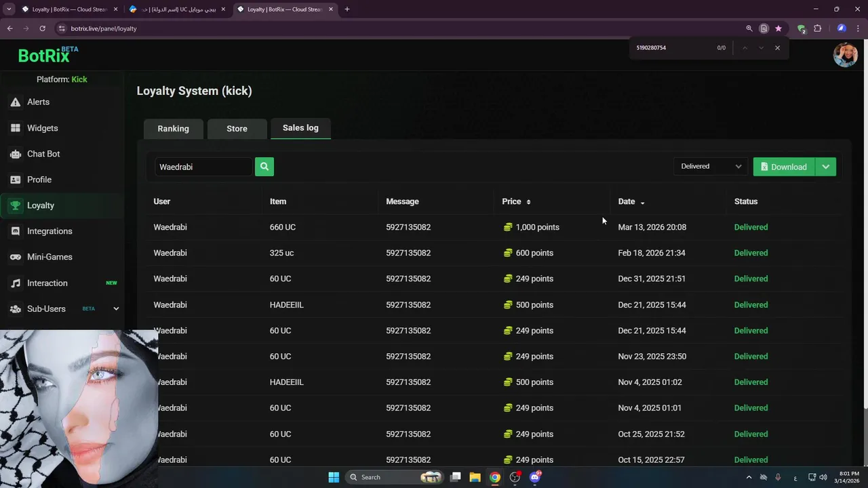Open the Widgets grid icon
This screenshot has height=488, width=868.
(x=15, y=128)
